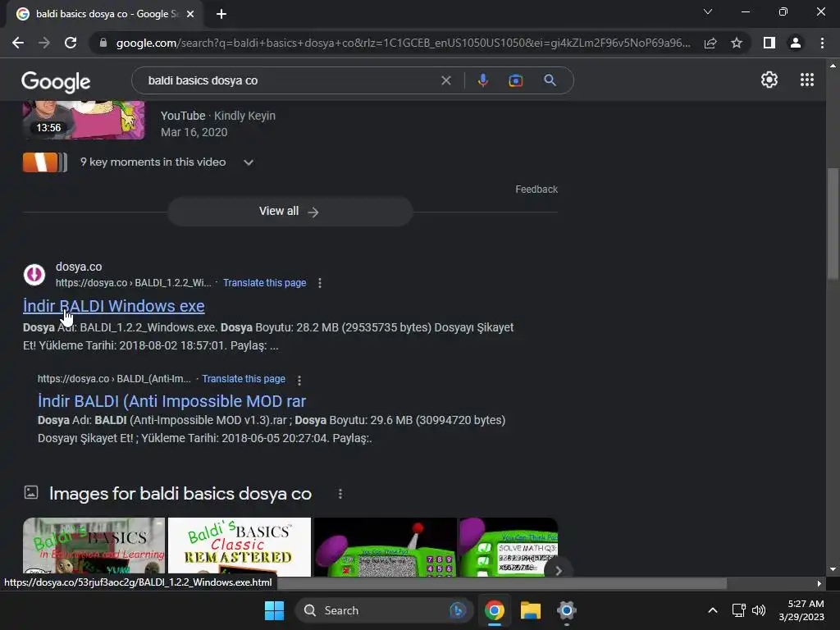The image size is (840, 630).
Task: Expand the tab search dropdown
Action: click(708, 11)
